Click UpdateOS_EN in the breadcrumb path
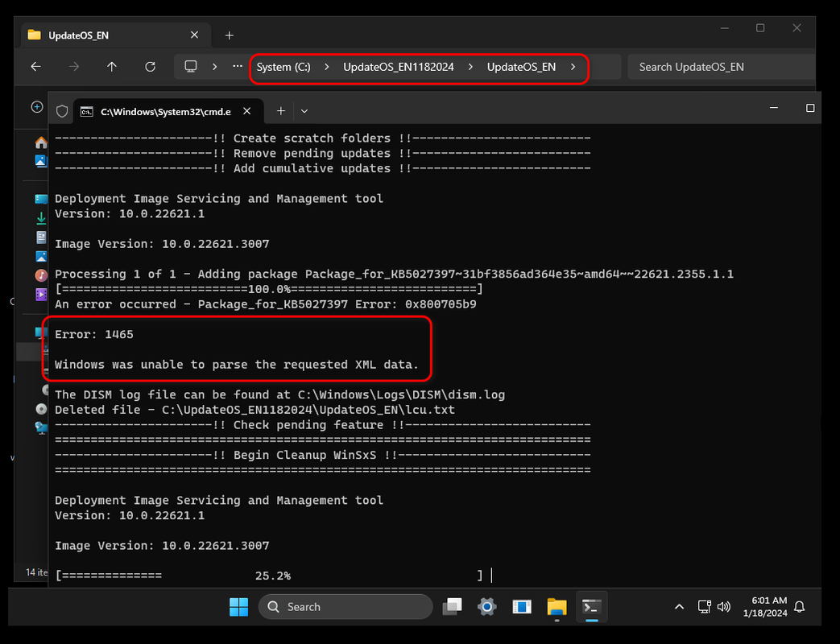This screenshot has height=644, width=840. [x=521, y=67]
